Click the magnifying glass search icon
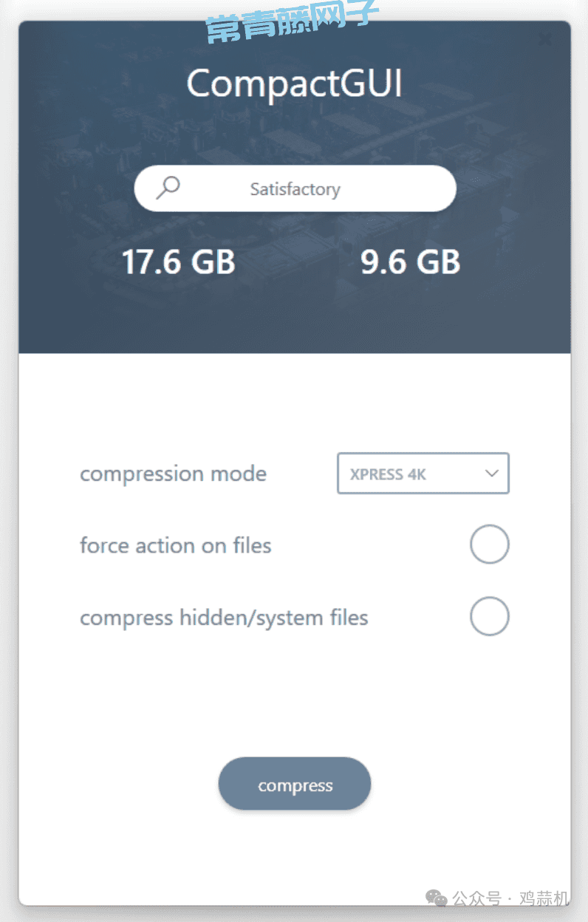Screen dimensions: 588x922 168,188
